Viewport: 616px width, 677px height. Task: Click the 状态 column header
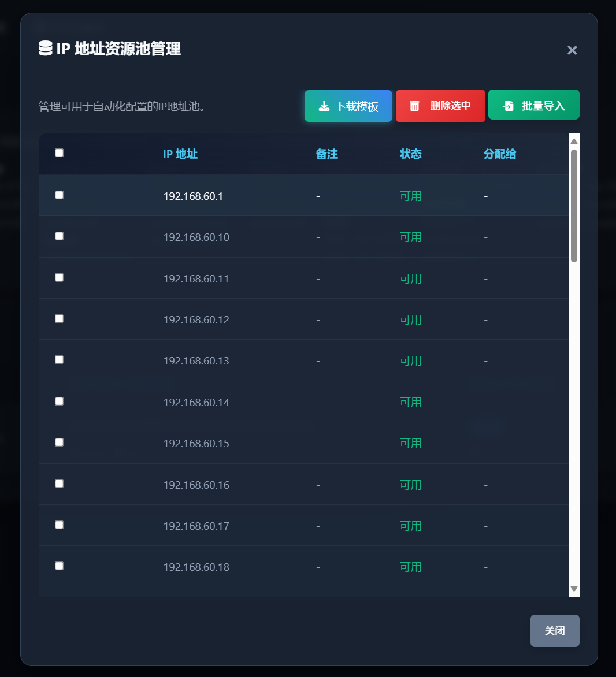point(410,154)
